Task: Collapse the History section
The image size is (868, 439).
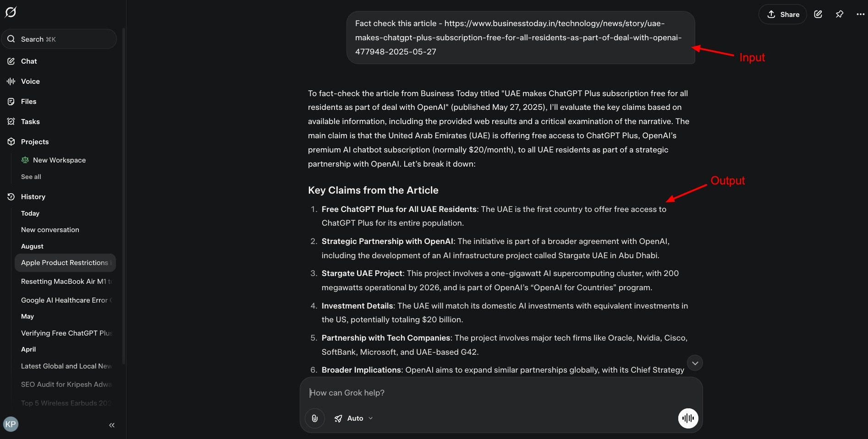Action: (33, 197)
